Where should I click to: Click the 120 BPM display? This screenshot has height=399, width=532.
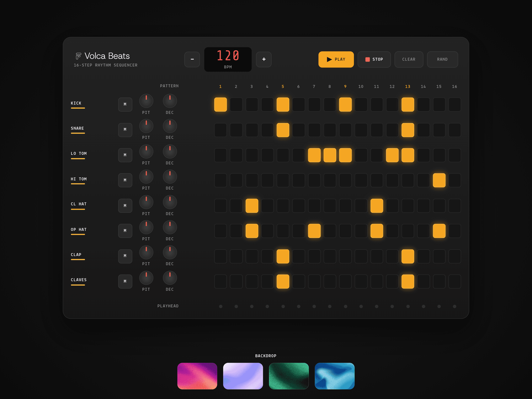(228, 59)
